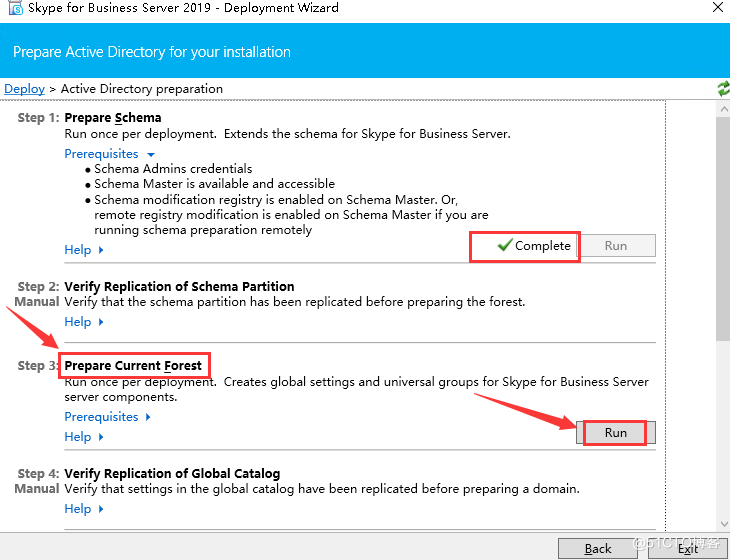Click the Complete status with green checkmark
The image size is (730, 560).
(x=534, y=245)
